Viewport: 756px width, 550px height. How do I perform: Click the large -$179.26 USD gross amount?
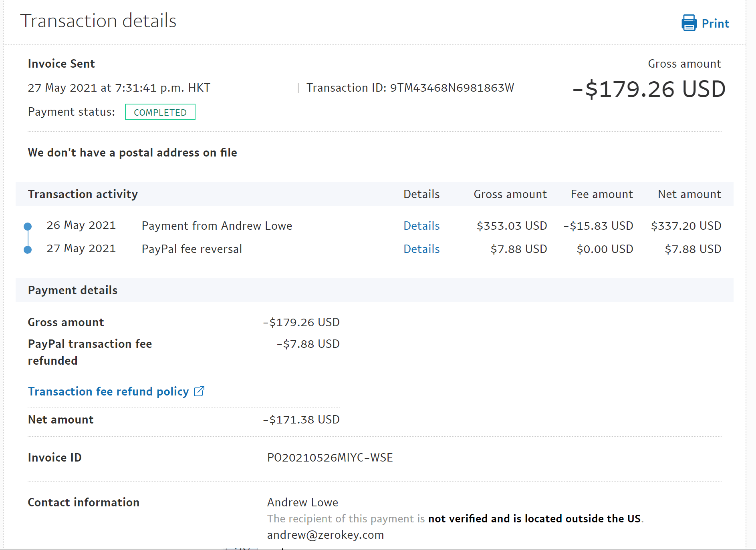coord(649,89)
